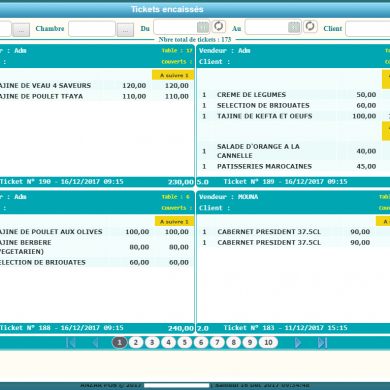This screenshot has width=390, height=390.
Task: Select page 5 of tickets
Action: coord(185,342)
